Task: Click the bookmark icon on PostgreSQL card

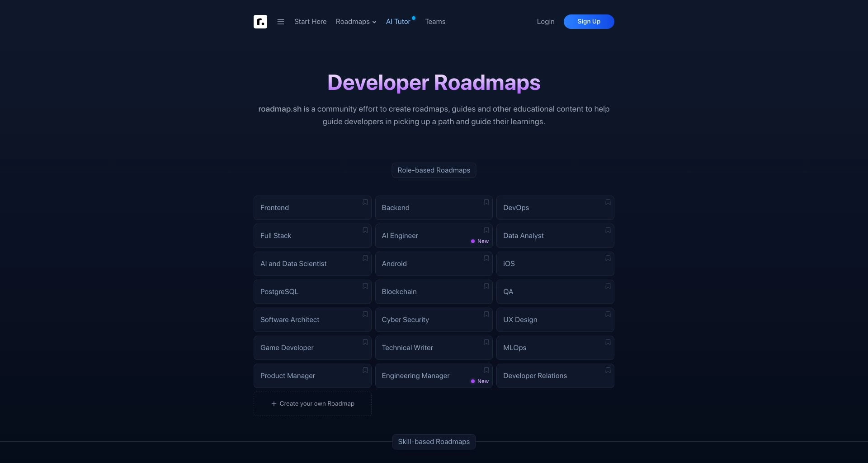Action: pyautogui.click(x=365, y=286)
